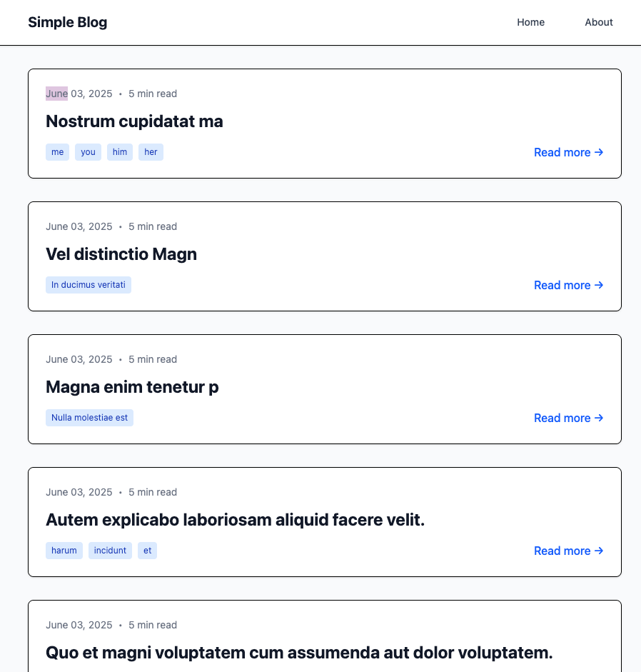Open Autem explicabo laboriosam aliquid facere title

click(235, 520)
